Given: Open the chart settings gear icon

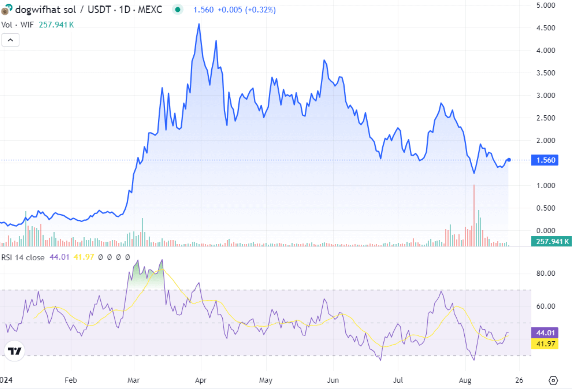Looking at the screenshot, I should click(x=553, y=380).
